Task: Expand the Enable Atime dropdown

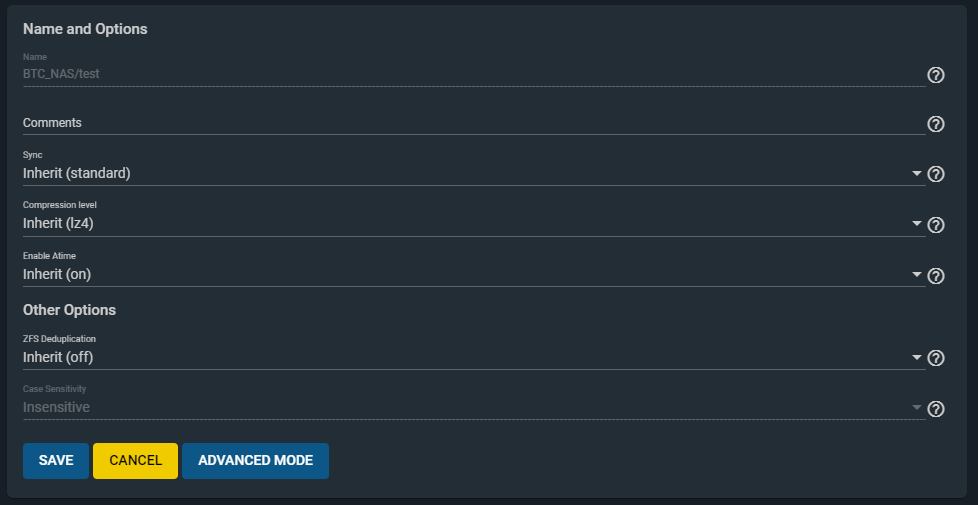Action: (917, 275)
